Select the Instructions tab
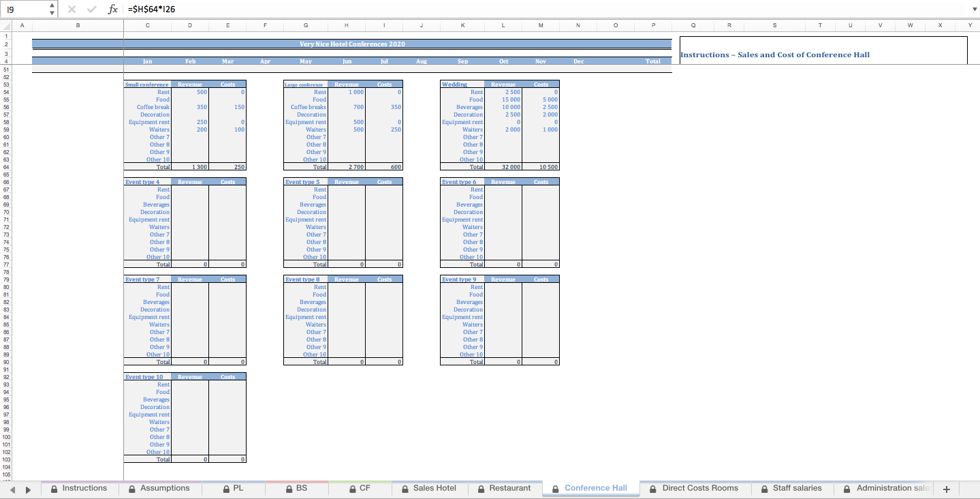This screenshot has width=980, height=499. click(x=85, y=488)
